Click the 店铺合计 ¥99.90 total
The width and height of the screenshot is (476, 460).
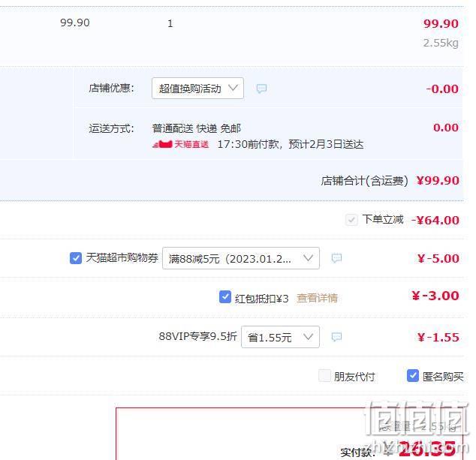point(438,181)
